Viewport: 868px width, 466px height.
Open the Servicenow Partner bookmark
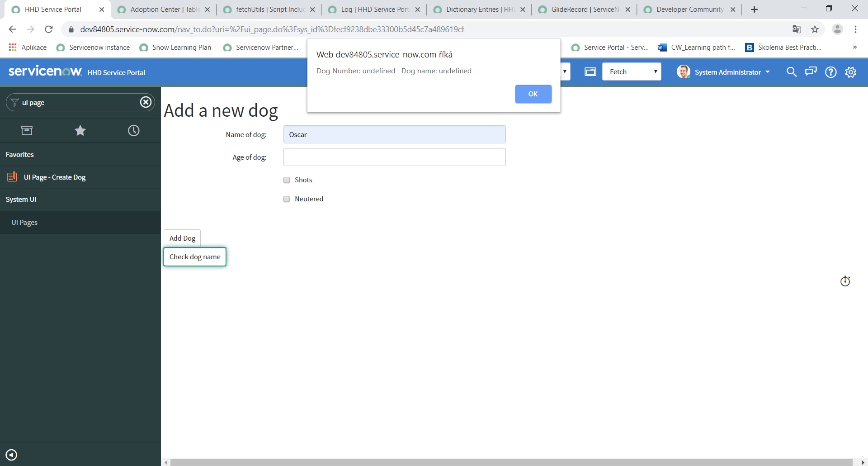tap(261, 48)
